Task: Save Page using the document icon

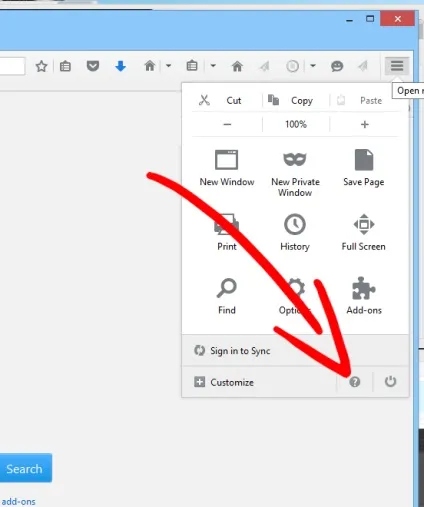Action: tap(364, 168)
